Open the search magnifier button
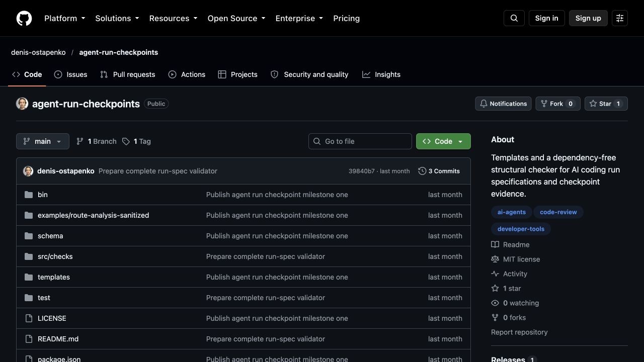644x362 pixels. click(514, 18)
